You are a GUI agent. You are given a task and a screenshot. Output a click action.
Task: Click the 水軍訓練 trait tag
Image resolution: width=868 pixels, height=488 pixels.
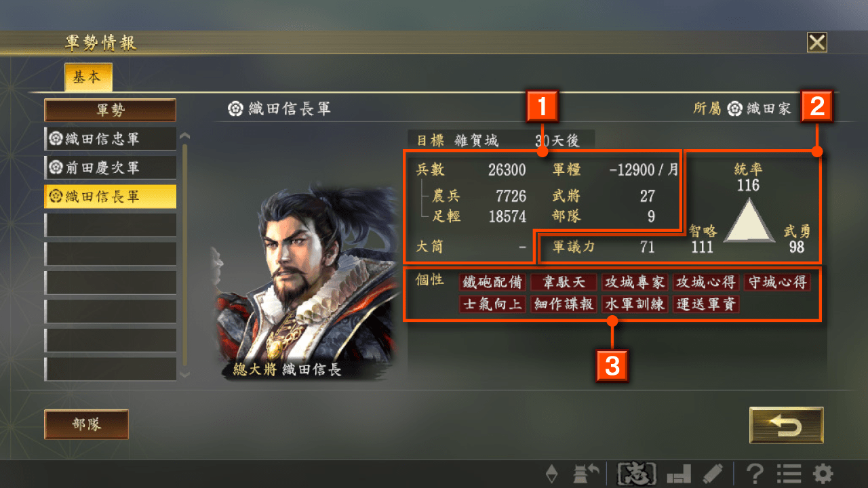[x=636, y=304]
